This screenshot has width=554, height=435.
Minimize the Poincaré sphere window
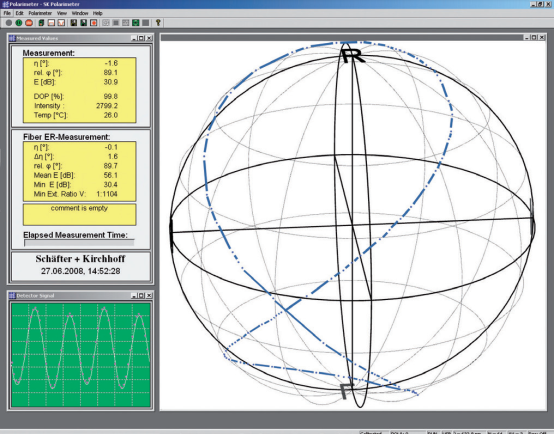pyautogui.click(x=526, y=37)
